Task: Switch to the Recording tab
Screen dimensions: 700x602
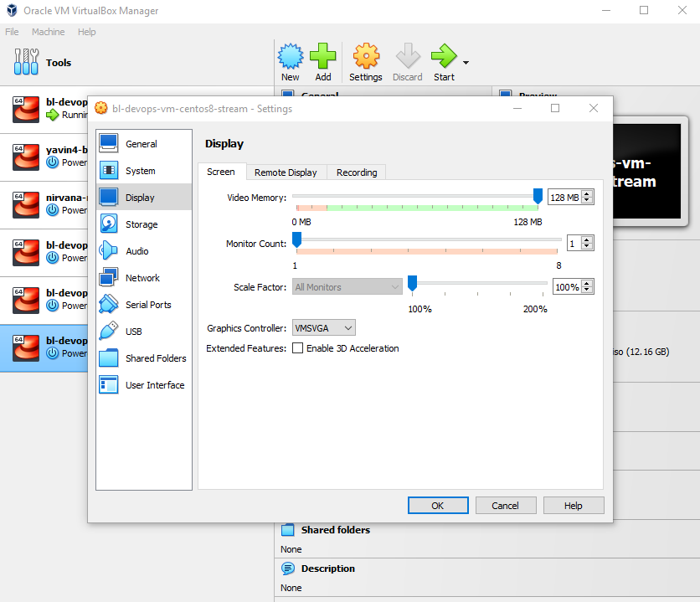Action: pos(357,172)
